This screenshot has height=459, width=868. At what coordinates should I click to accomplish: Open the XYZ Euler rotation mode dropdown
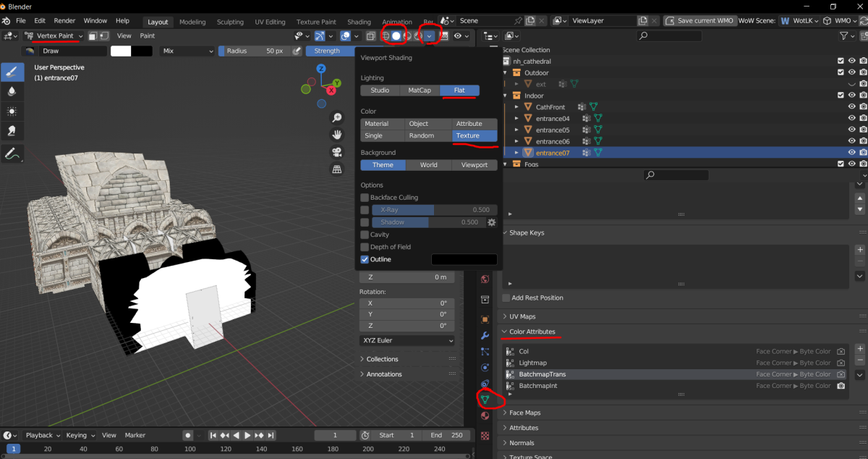(x=407, y=340)
